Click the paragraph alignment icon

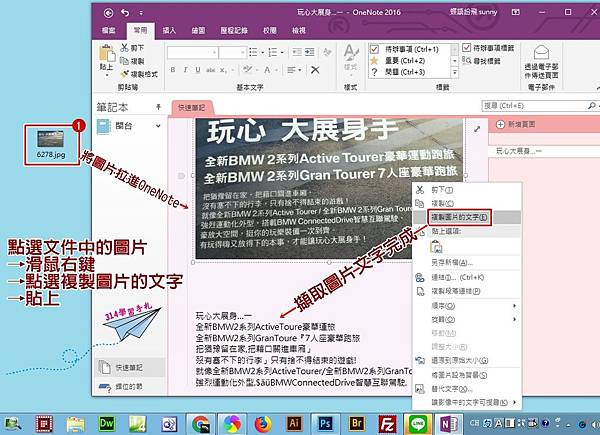pyautogui.click(x=292, y=70)
